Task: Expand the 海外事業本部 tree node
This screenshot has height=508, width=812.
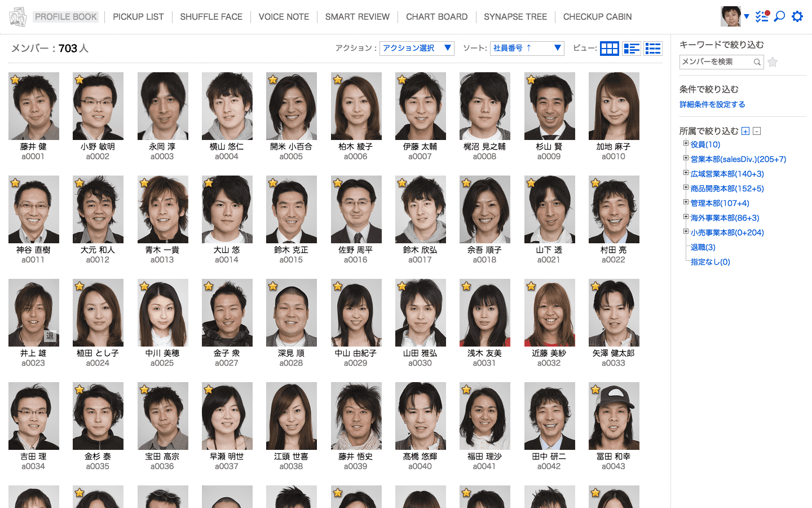Action: click(686, 217)
